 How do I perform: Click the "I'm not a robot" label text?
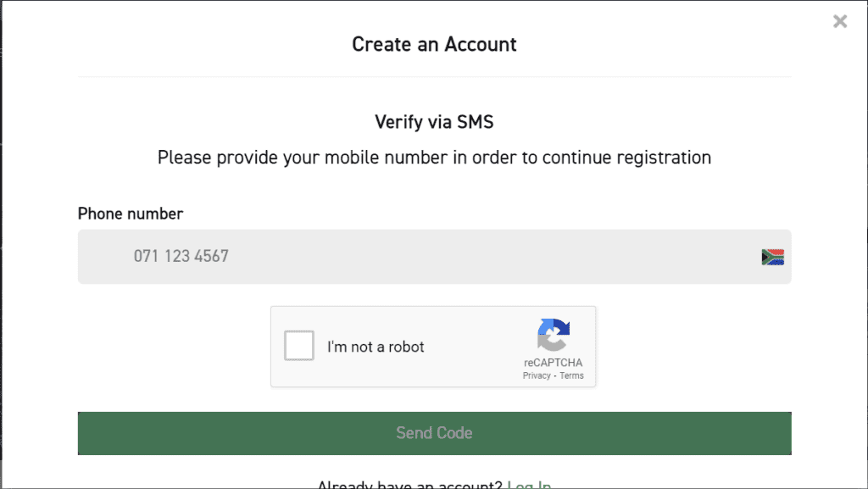tap(376, 347)
